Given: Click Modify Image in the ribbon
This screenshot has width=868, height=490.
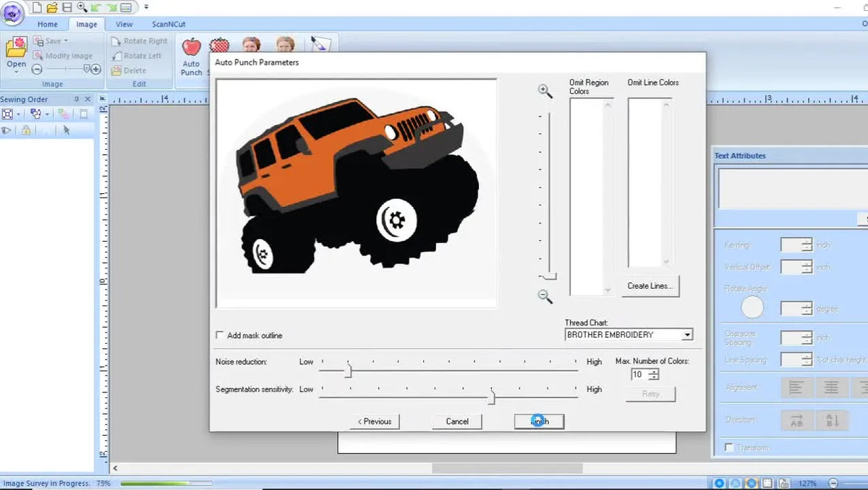Looking at the screenshot, I should click(x=63, y=56).
